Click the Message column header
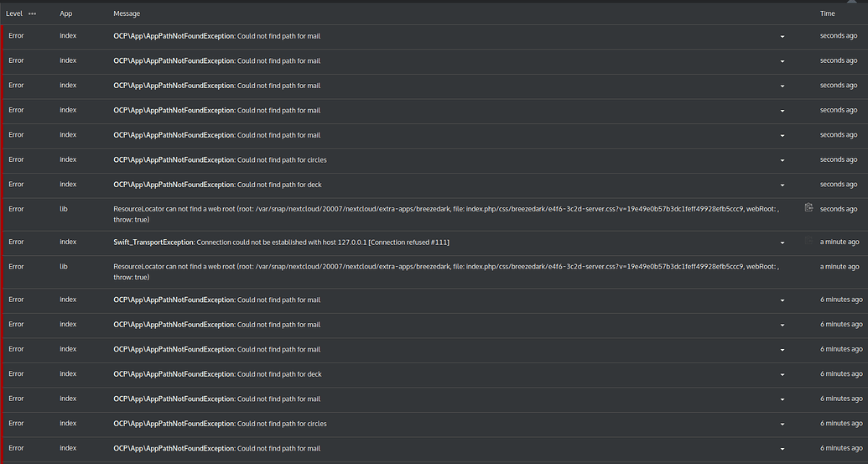The image size is (868, 464). pyautogui.click(x=127, y=14)
